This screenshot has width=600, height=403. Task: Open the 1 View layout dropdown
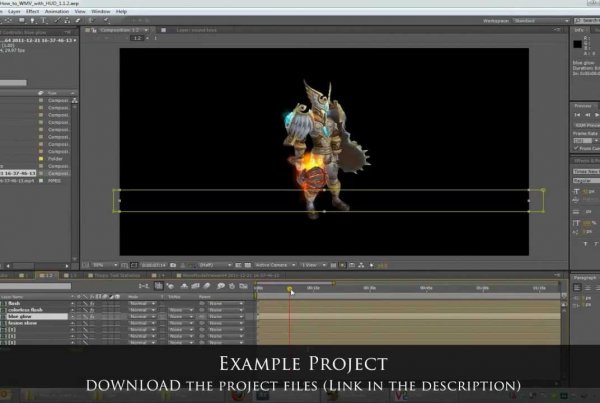313,265
